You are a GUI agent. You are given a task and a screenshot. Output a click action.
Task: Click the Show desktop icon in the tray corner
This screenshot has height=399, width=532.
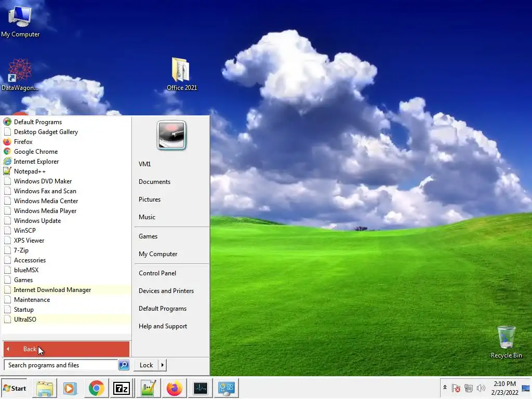pos(526,388)
